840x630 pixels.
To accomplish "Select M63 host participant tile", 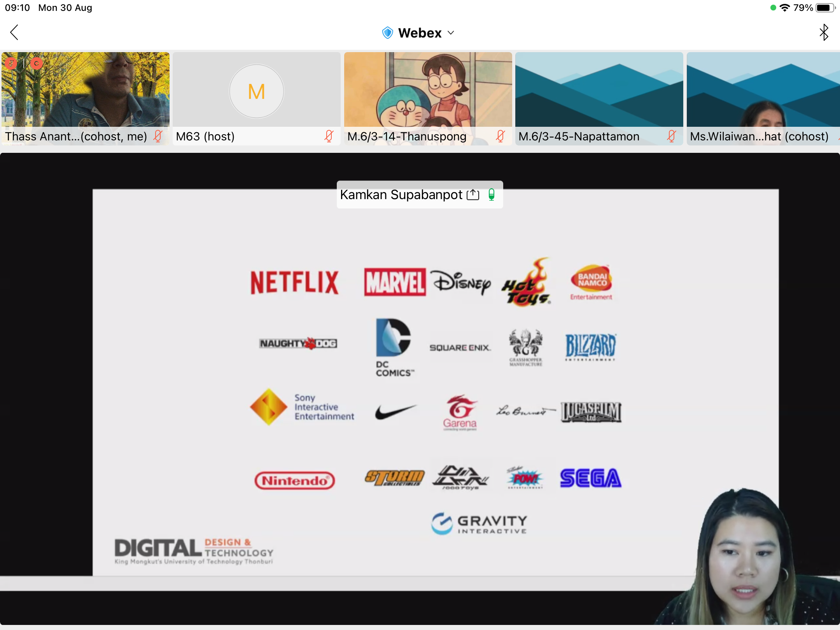I will coord(257,98).
